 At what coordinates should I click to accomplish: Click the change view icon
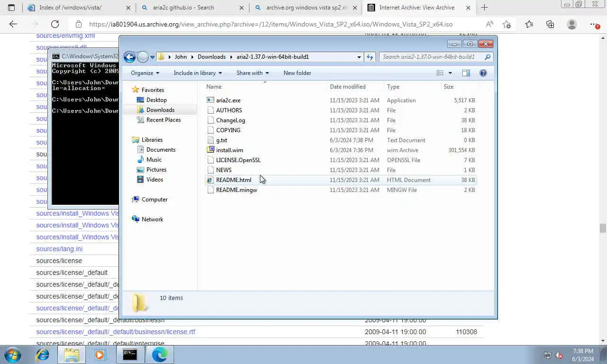440,73
